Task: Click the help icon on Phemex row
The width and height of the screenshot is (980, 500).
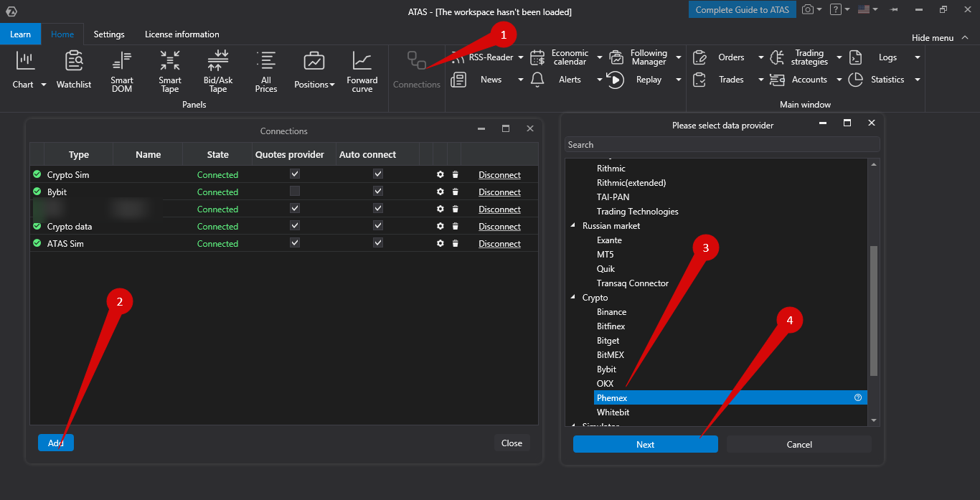Action: [858, 397]
